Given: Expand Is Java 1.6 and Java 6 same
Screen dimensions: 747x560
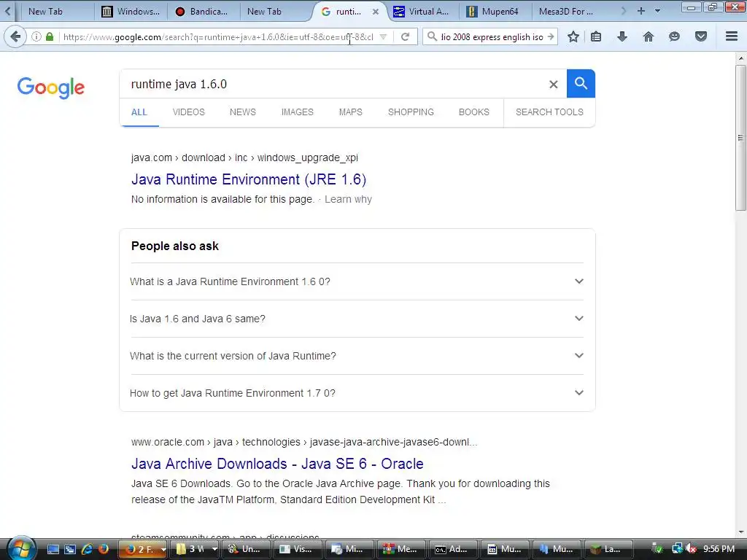Looking at the screenshot, I should tap(357, 319).
